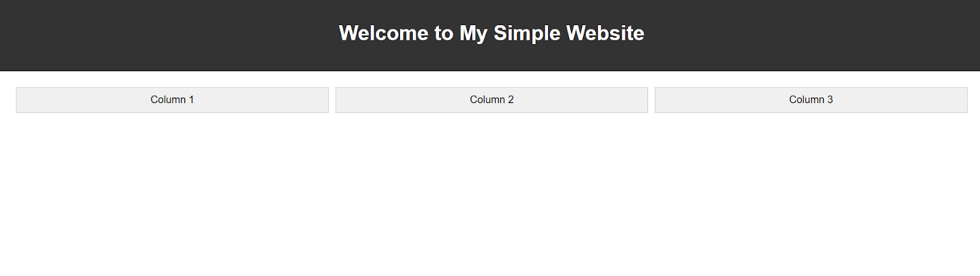Click the "Welcome to My Simple Website" heading
Image resolution: width=980 pixels, height=276 pixels.
click(x=491, y=33)
